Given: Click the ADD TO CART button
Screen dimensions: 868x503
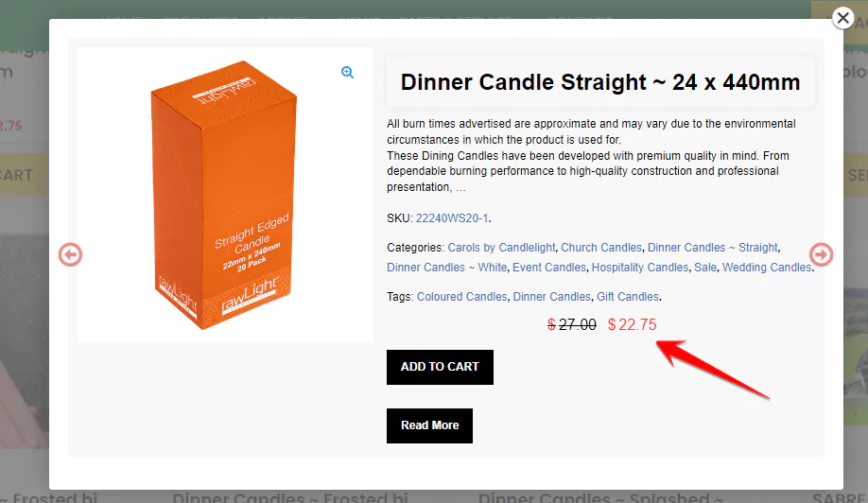Looking at the screenshot, I should click(x=440, y=367).
